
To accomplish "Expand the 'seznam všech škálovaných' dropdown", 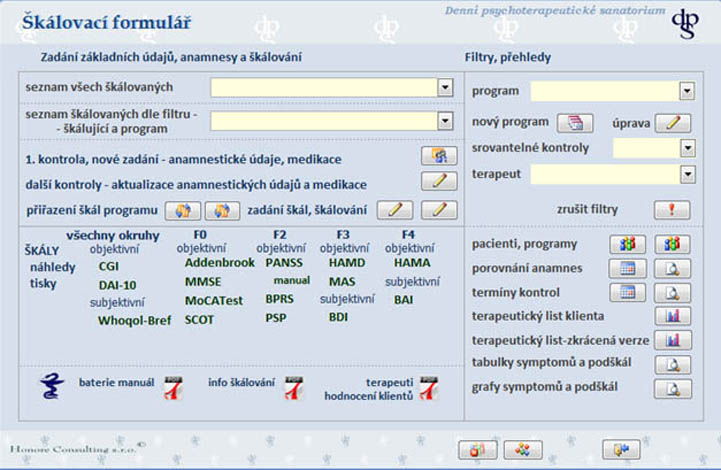I will (x=446, y=88).
